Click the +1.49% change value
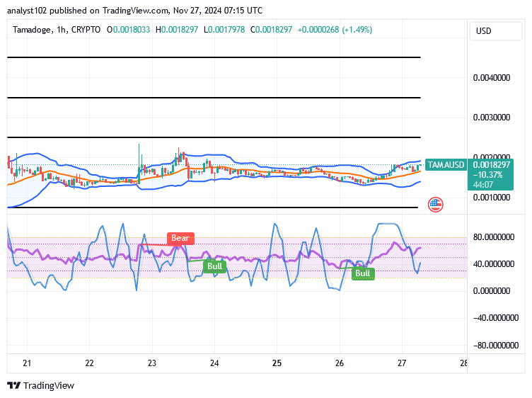 coord(357,30)
